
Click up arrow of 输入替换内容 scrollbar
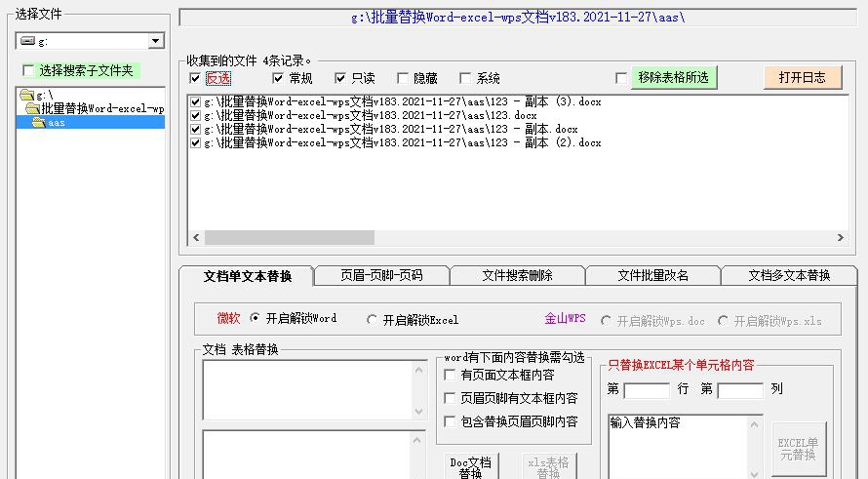click(754, 424)
